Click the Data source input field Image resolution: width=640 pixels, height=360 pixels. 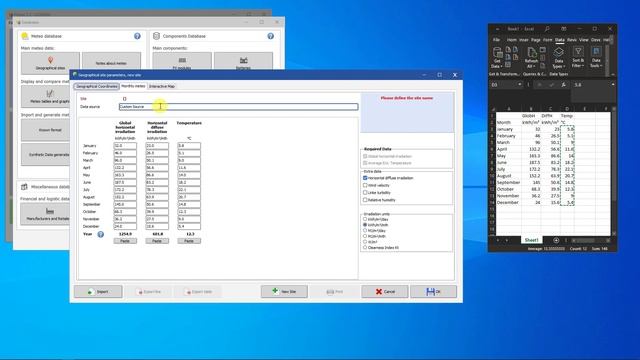click(238, 107)
